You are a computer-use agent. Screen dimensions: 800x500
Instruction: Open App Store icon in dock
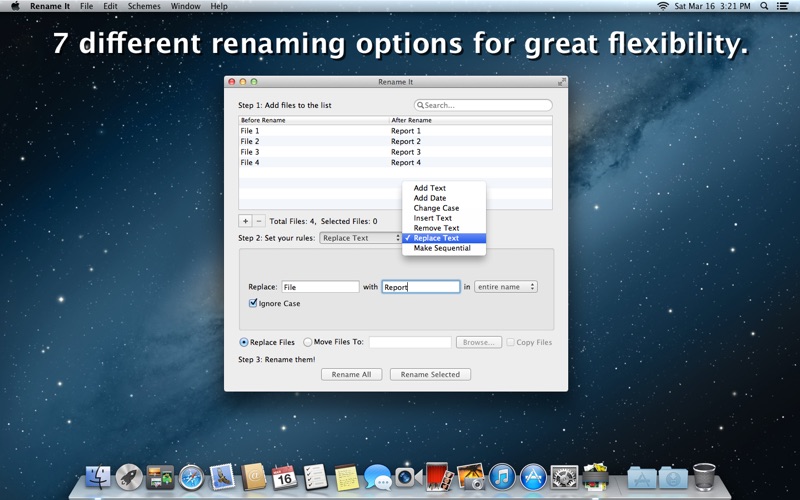point(533,478)
